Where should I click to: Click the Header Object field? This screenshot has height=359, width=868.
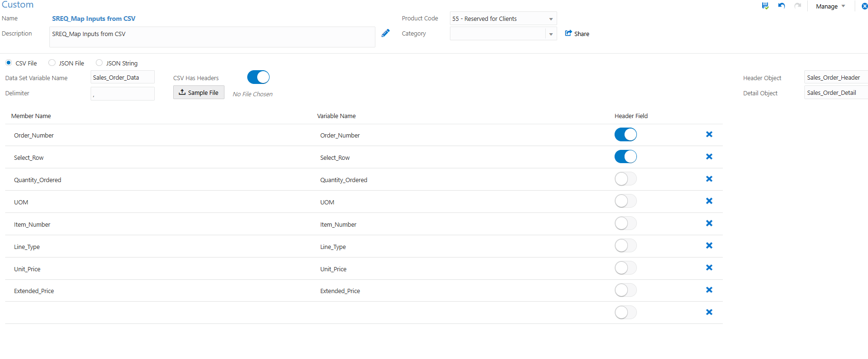(x=836, y=77)
